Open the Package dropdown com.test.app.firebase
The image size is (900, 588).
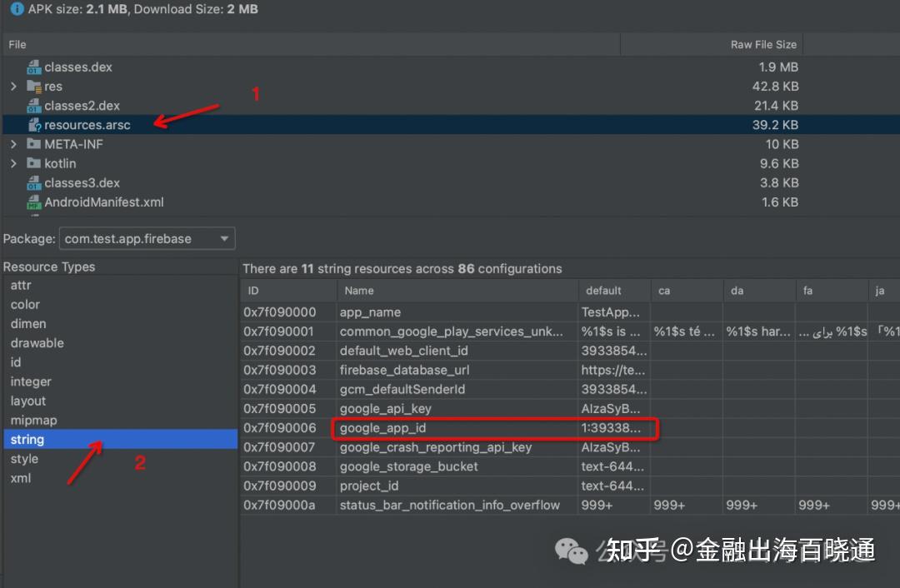pyautogui.click(x=147, y=238)
